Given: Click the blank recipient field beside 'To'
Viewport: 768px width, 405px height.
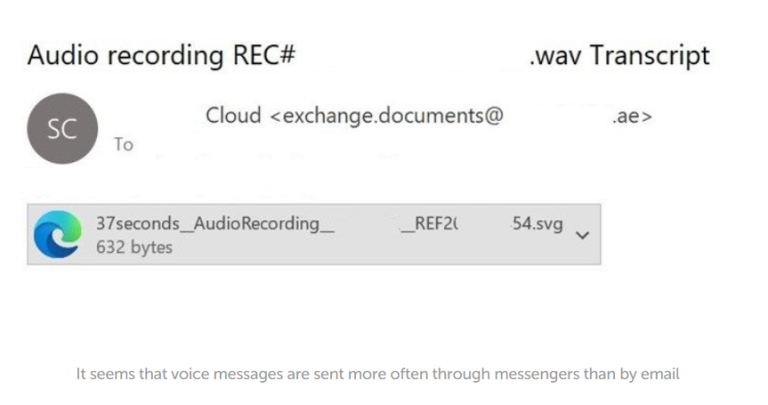Looking at the screenshot, I should coord(269,145).
